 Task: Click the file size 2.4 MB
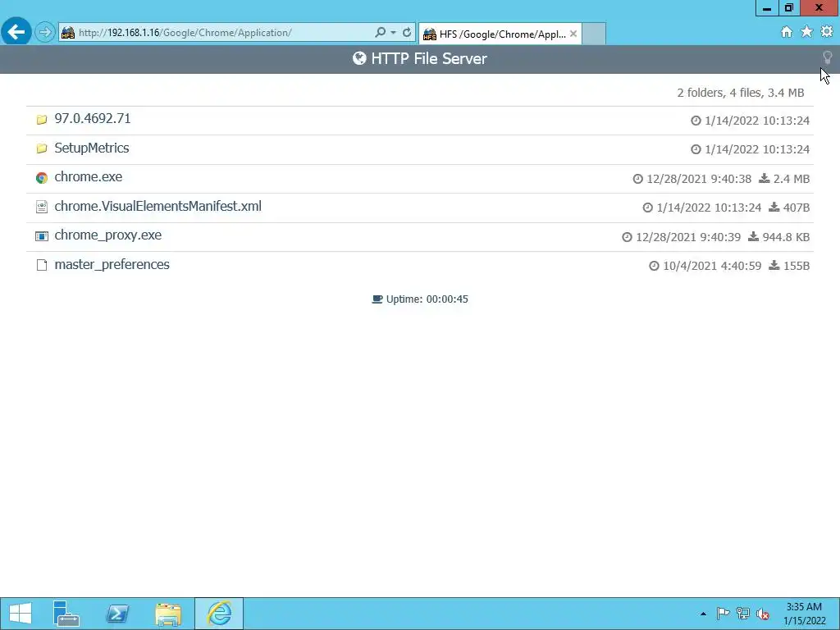coord(792,179)
